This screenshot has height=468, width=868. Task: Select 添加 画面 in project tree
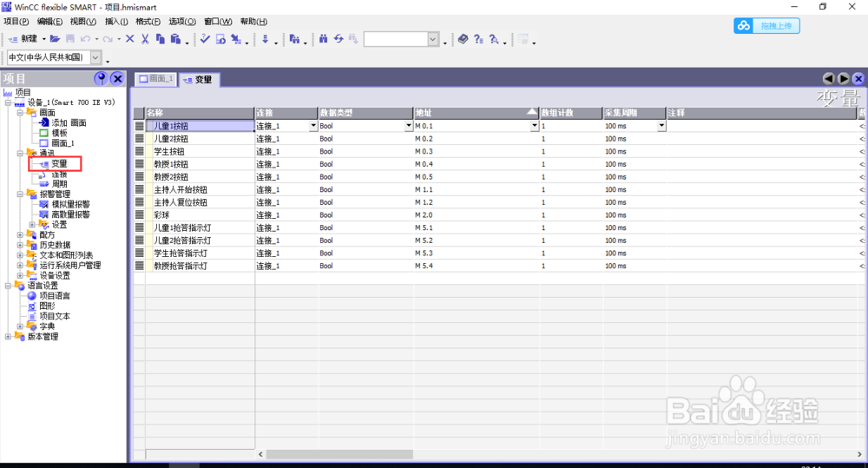pos(69,123)
